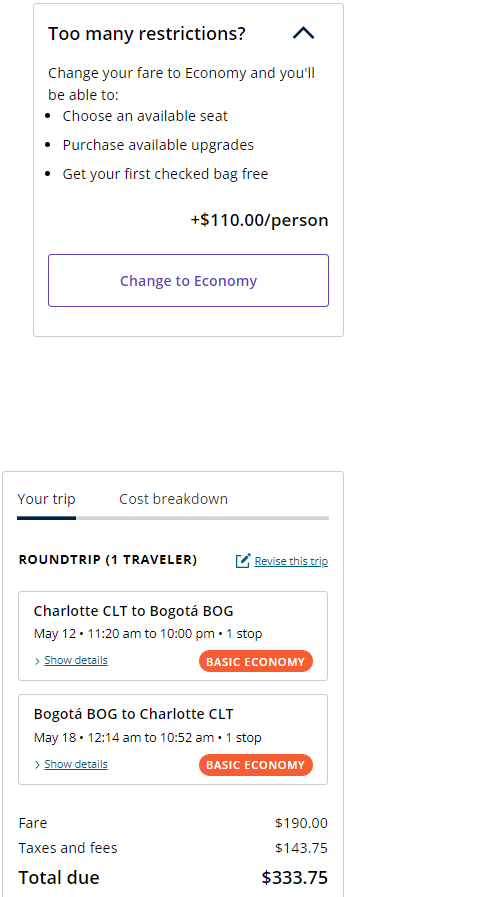Click the chevron before outbound Show details
Viewport: 500px width, 897px height.
coord(38,661)
